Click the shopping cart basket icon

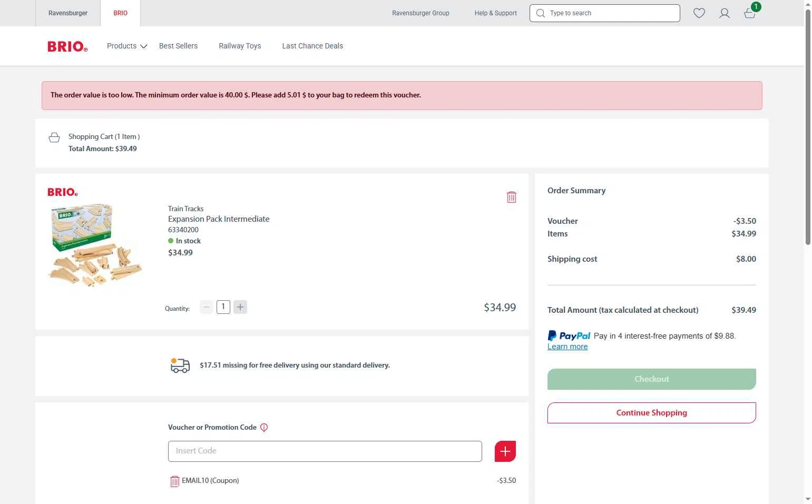[54, 137]
